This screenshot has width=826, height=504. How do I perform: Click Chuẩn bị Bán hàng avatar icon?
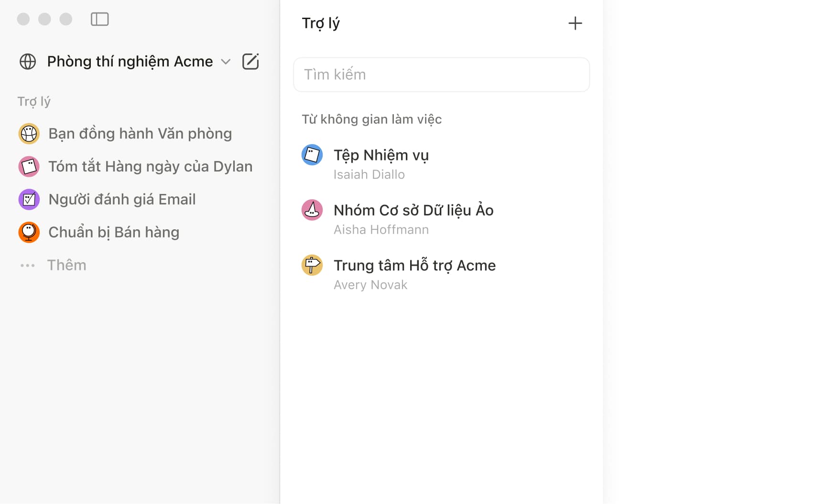pyautogui.click(x=29, y=233)
